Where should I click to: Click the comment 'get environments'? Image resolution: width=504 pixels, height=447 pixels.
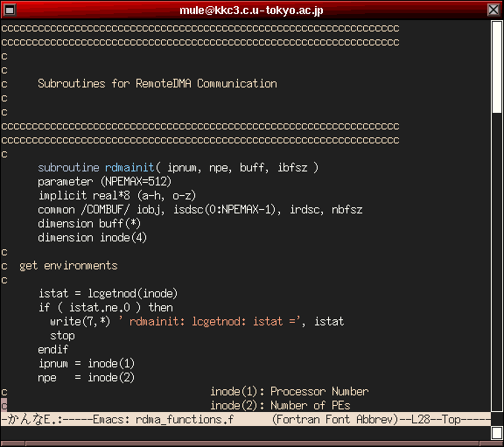tap(68, 266)
